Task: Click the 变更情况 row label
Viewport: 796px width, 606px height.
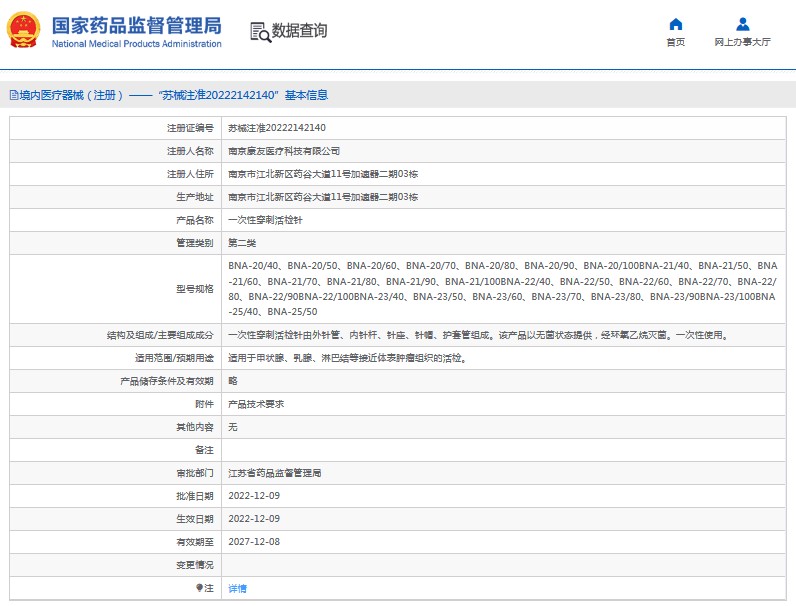Action: pos(195,565)
